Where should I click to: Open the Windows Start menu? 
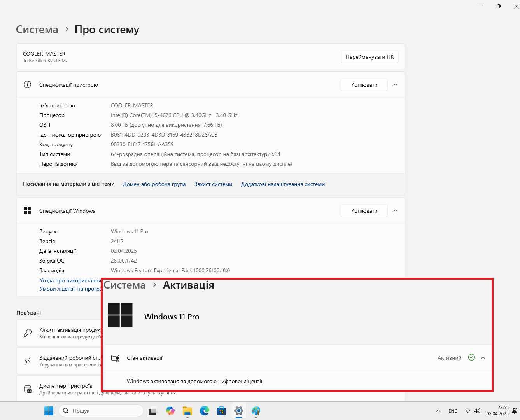pyautogui.click(x=49, y=411)
